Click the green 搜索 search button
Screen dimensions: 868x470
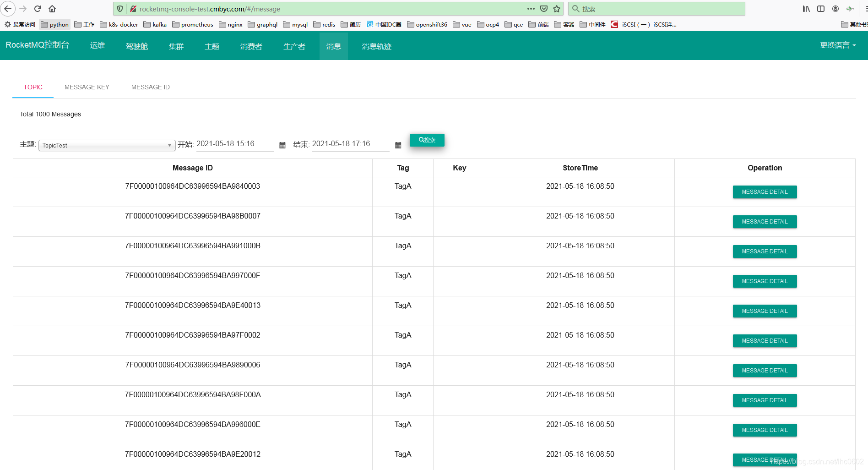tap(427, 140)
